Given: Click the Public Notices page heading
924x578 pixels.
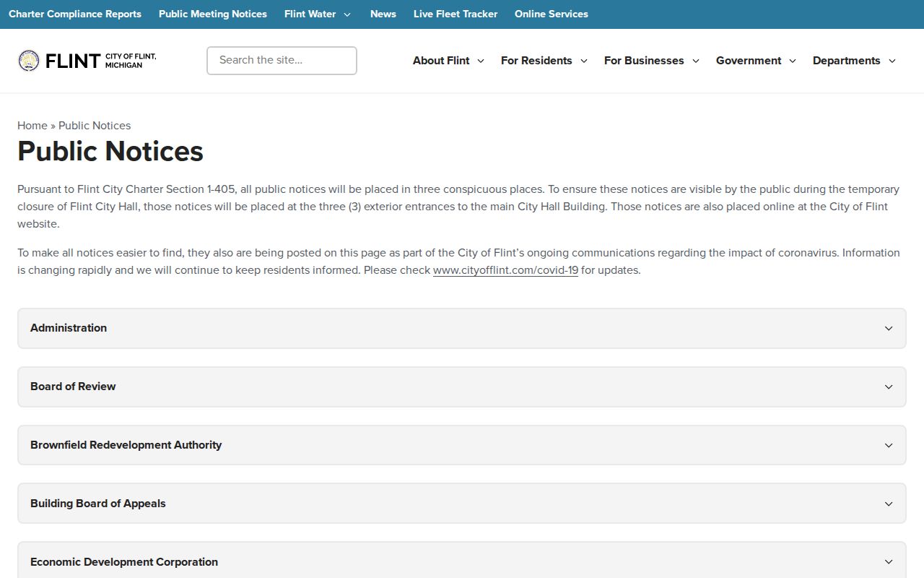Looking at the screenshot, I should 110,151.
